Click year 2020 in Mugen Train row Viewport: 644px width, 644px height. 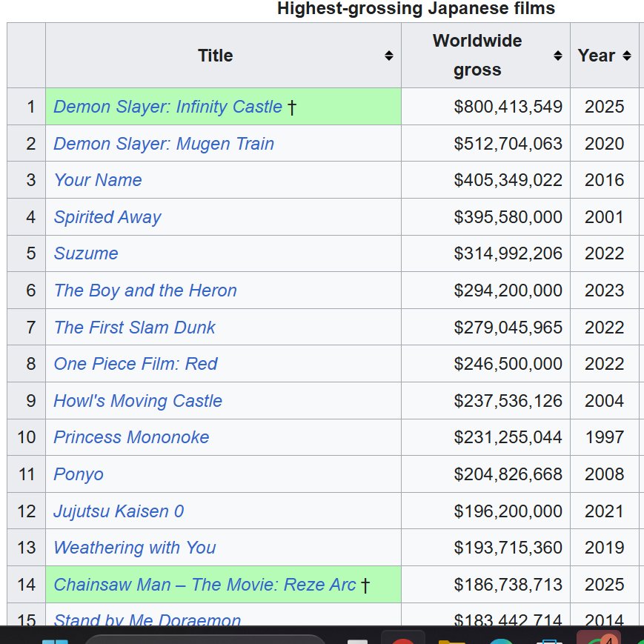point(604,144)
